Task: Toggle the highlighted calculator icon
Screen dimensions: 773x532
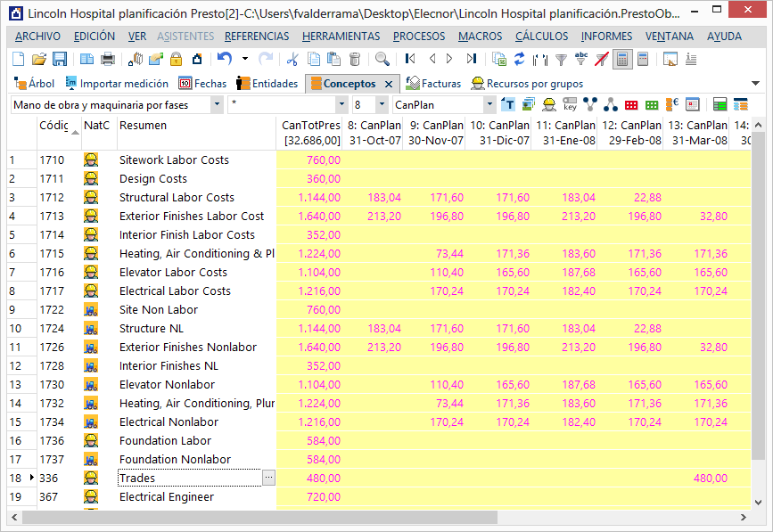Action: pos(622,59)
